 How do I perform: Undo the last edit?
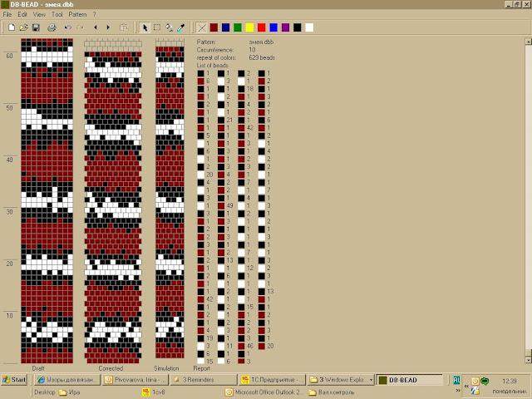pyautogui.click(x=68, y=27)
